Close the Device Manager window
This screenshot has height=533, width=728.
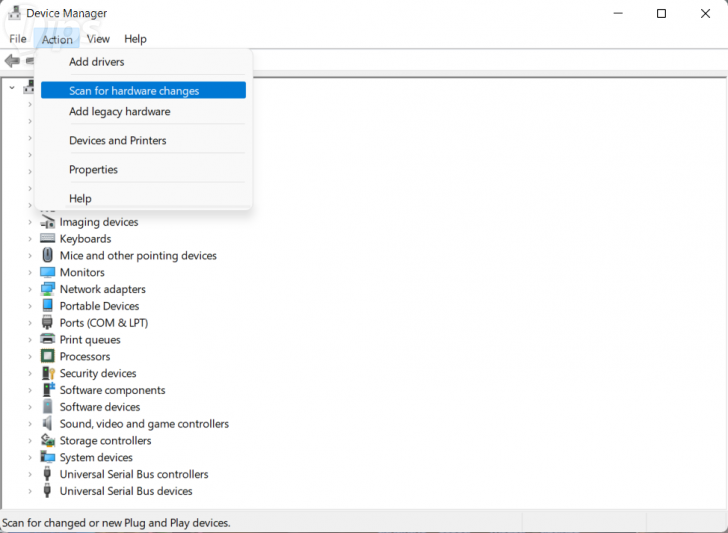coord(705,13)
